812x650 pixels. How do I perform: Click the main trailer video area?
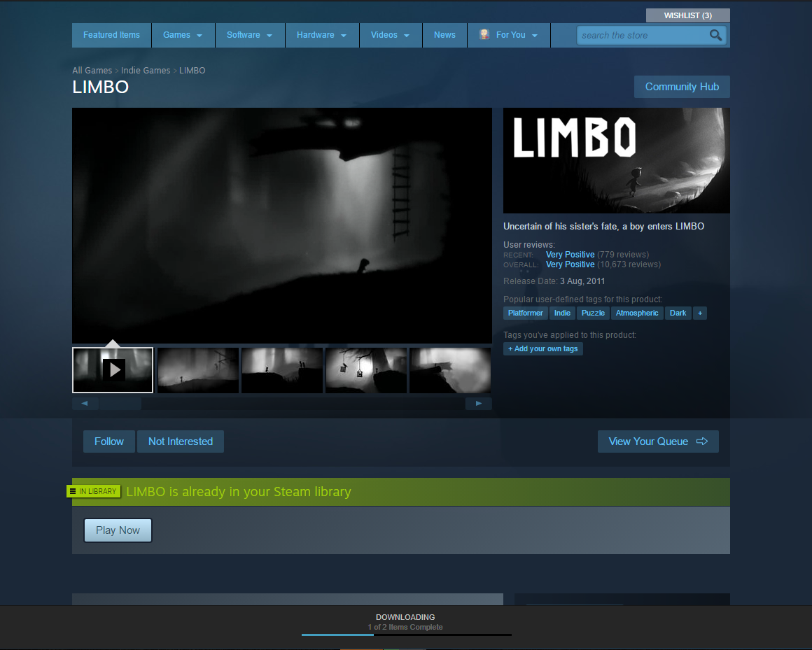click(281, 225)
